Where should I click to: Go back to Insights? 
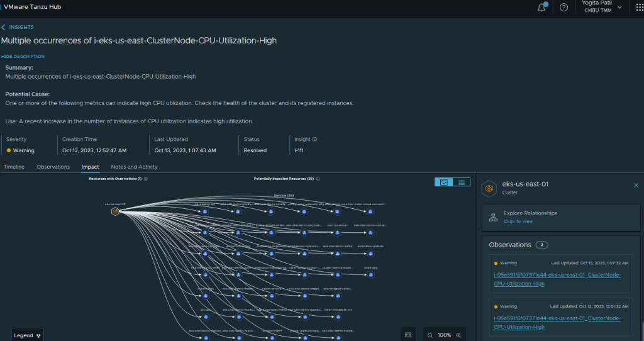[x=18, y=27]
